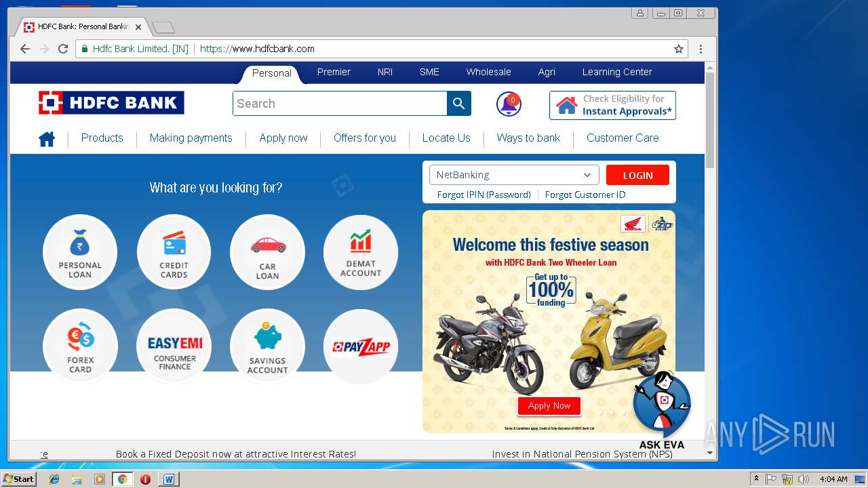Open EasyEMI Consumer Finance icon

click(174, 346)
